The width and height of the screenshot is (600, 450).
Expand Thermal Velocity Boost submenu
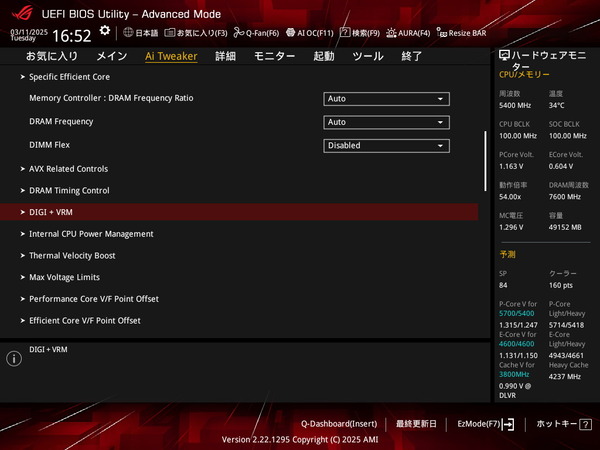pyautogui.click(x=71, y=255)
